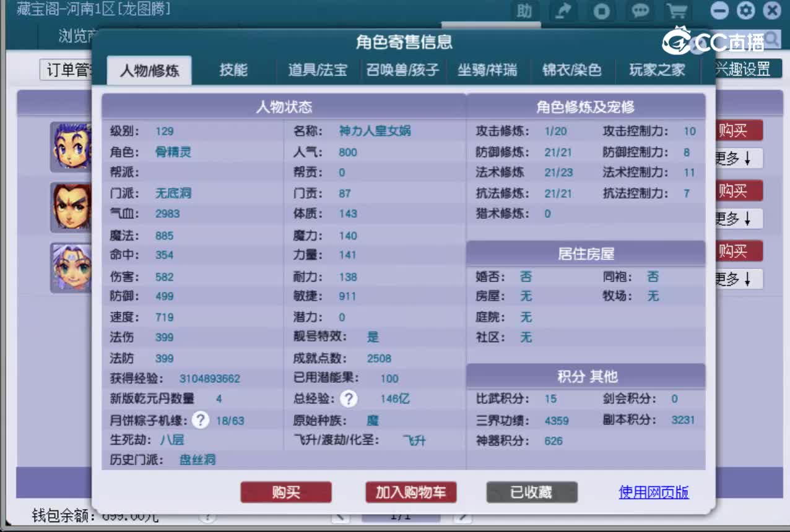Open 使用网页版 link
This screenshot has width=790, height=532.
653,492
